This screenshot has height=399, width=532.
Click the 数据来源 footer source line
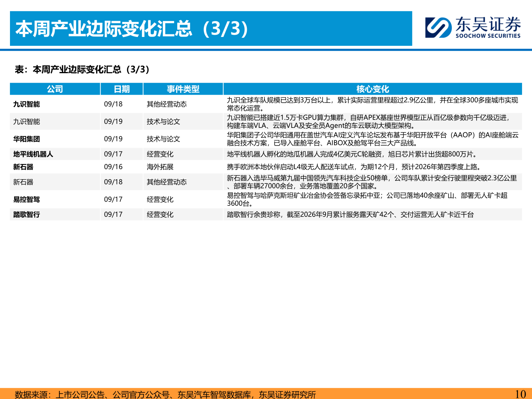point(166,395)
